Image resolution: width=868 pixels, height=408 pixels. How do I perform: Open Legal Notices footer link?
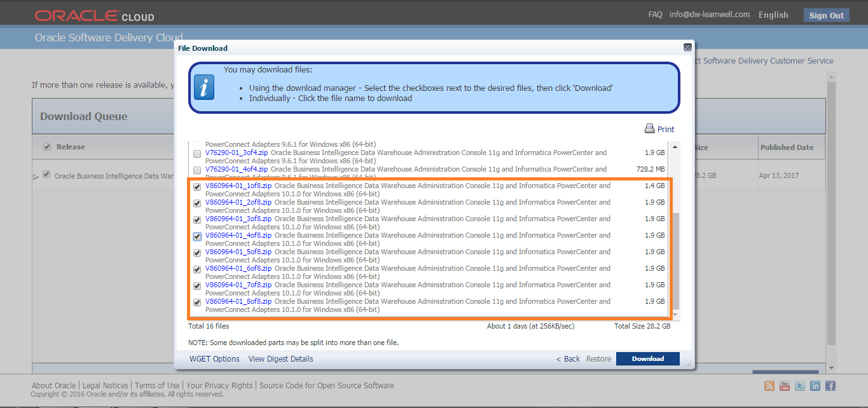105,386
